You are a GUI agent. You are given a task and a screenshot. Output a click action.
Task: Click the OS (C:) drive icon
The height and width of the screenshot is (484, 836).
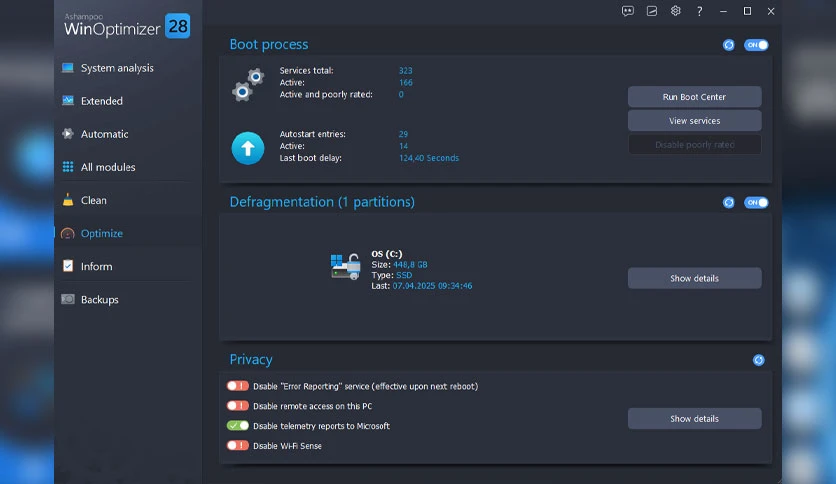tap(345, 267)
